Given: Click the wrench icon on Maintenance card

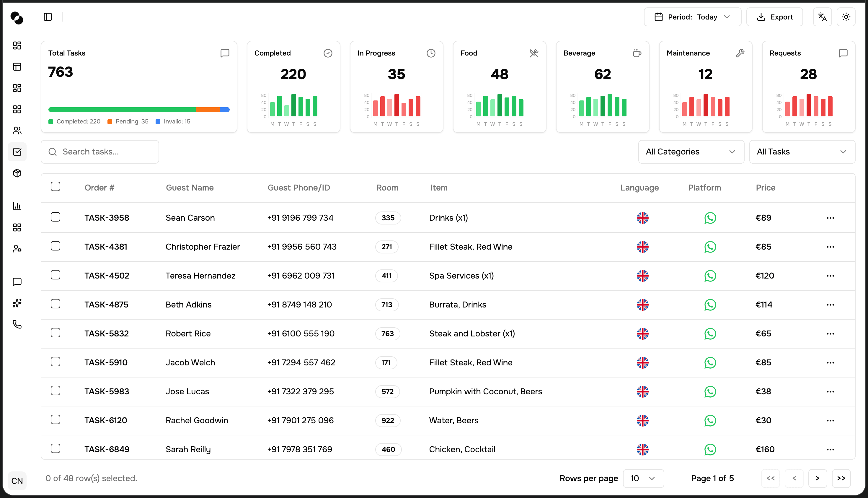Looking at the screenshot, I should pyautogui.click(x=740, y=53).
